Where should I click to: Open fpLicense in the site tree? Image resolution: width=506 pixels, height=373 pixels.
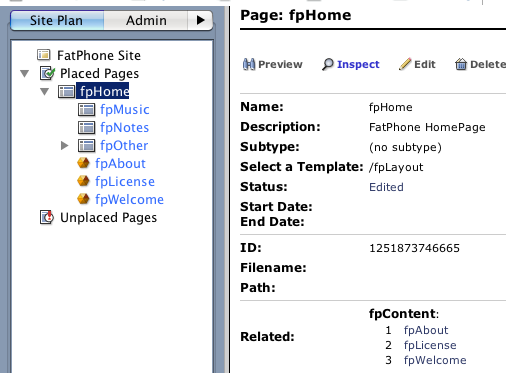125,182
